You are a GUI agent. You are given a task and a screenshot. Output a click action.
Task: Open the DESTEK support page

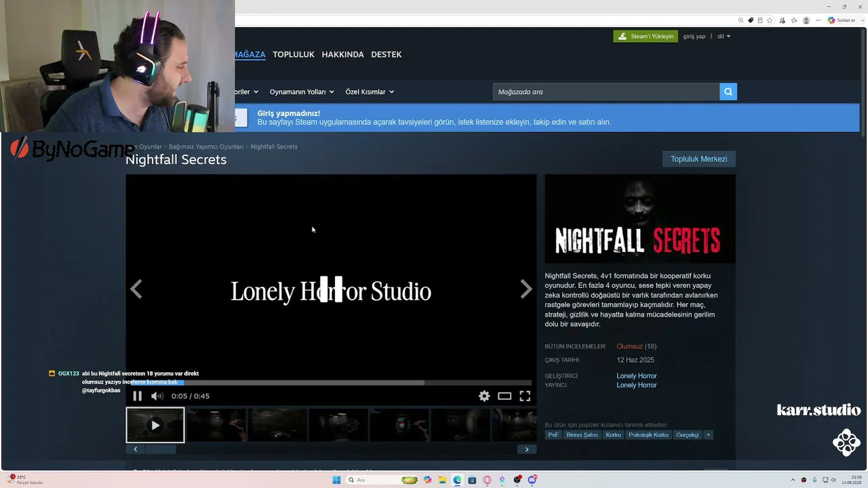[387, 54]
